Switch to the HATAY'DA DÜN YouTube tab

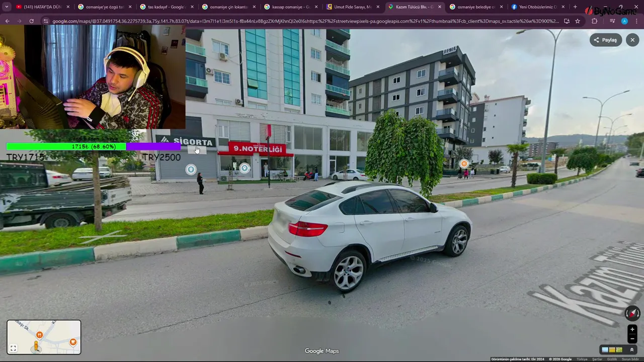(43, 7)
